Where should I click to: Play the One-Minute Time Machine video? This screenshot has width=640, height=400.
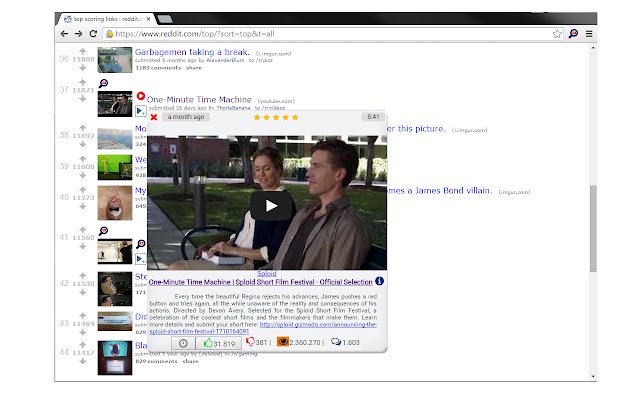pyautogui.click(x=271, y=206)
